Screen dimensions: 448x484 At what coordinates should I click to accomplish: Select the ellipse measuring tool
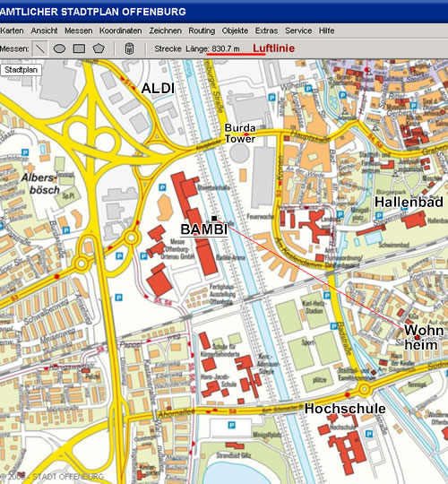(59, 48)
